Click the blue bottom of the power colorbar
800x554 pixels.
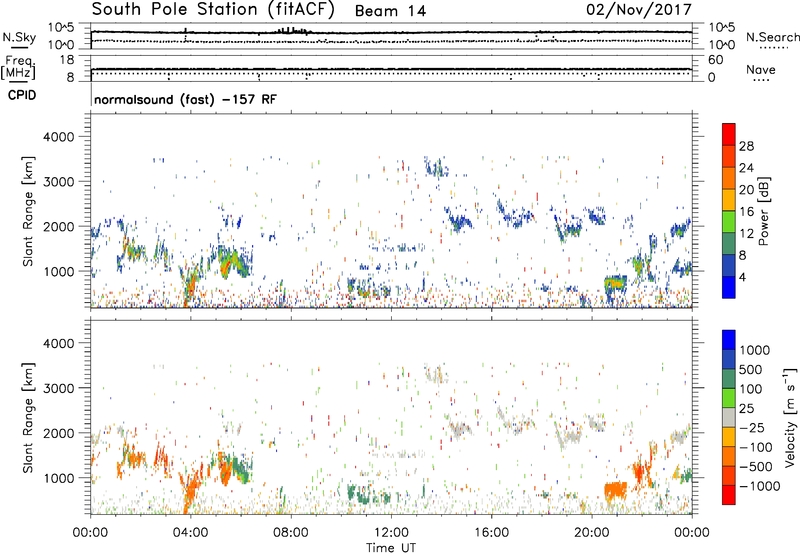point(729,287)
